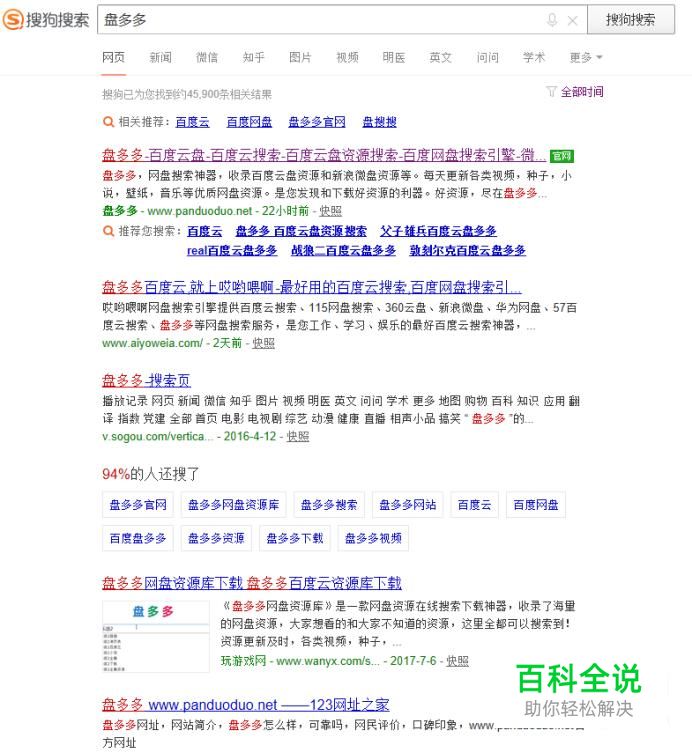Open result 盘多多百度云 就上哎哟喂啊

tap(312, 287)
